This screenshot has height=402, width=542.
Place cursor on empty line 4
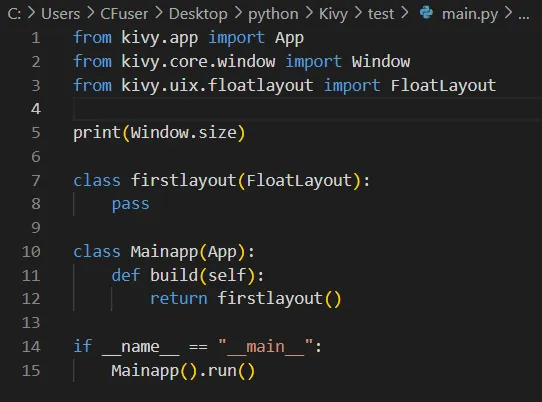click(307, 109)
